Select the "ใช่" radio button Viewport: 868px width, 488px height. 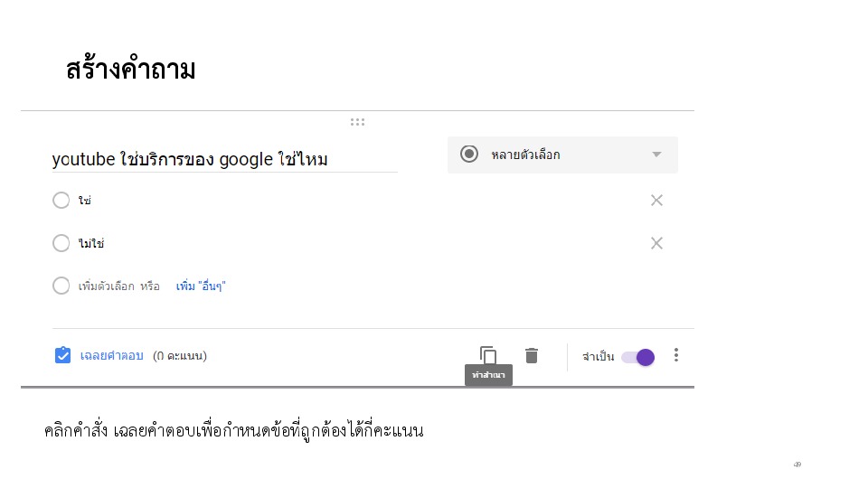[61, 201]
